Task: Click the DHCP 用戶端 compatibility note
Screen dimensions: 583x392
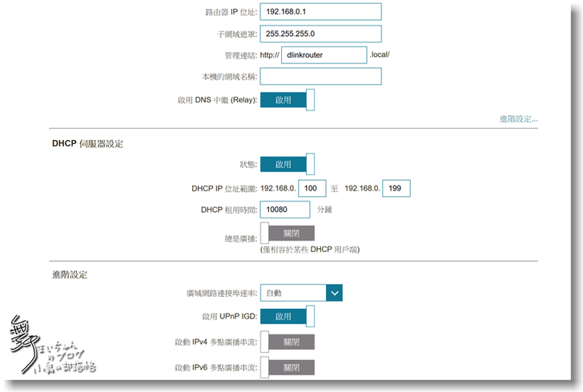Action: pyautogui.click(x=310, y=250)
